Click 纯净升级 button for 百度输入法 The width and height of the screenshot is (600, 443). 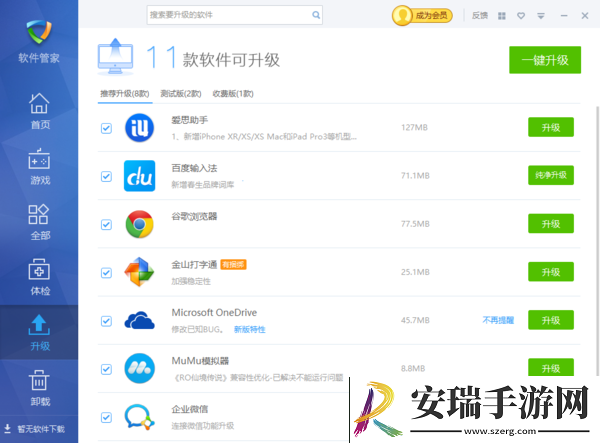551,175
